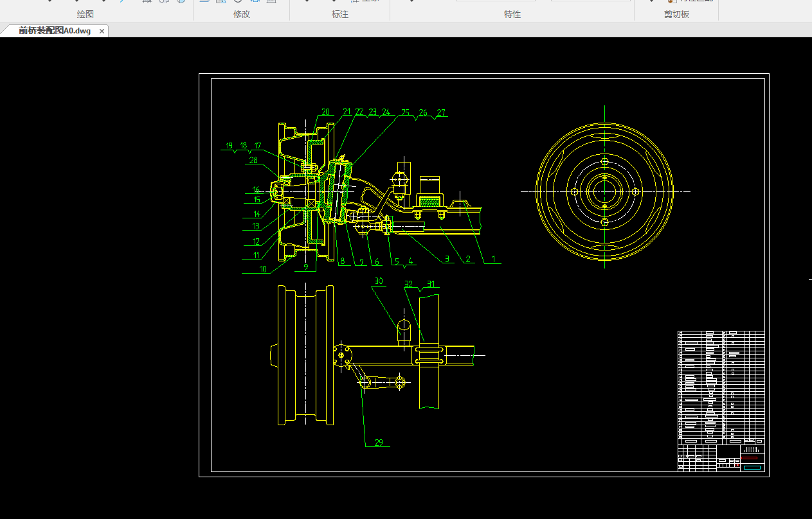The height and width of the screenshot is (519, 812).
Task: Expand the 修改 ribbon panel
Action: (x=242, y=14)
